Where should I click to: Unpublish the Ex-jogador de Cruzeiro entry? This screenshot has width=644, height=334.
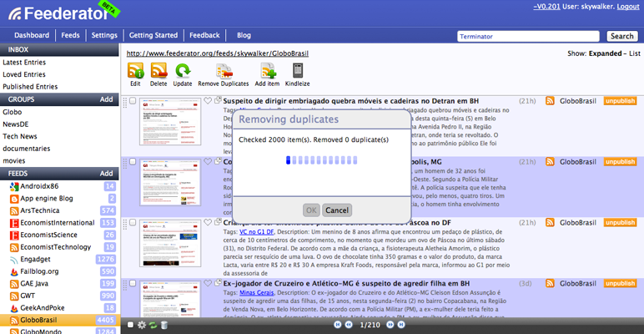coord(620,283)
